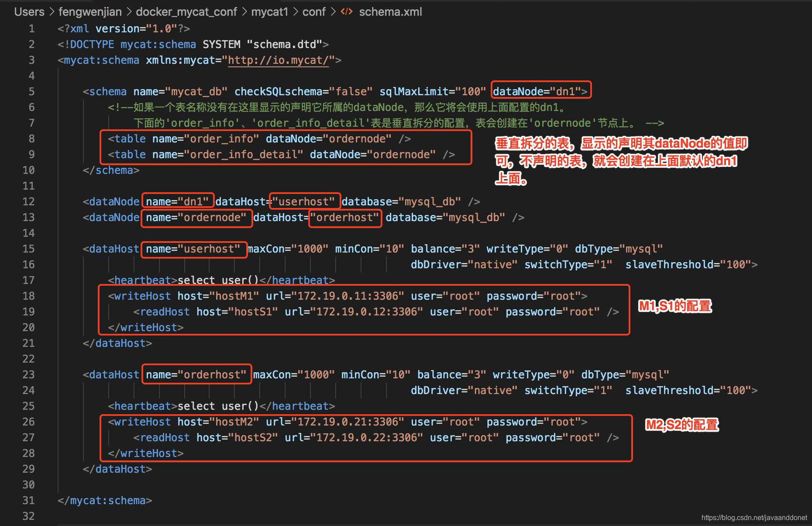812x526 pixels.
Task: Click url "172.19.0.11:3306" value
Action: (x=348, y=296)
